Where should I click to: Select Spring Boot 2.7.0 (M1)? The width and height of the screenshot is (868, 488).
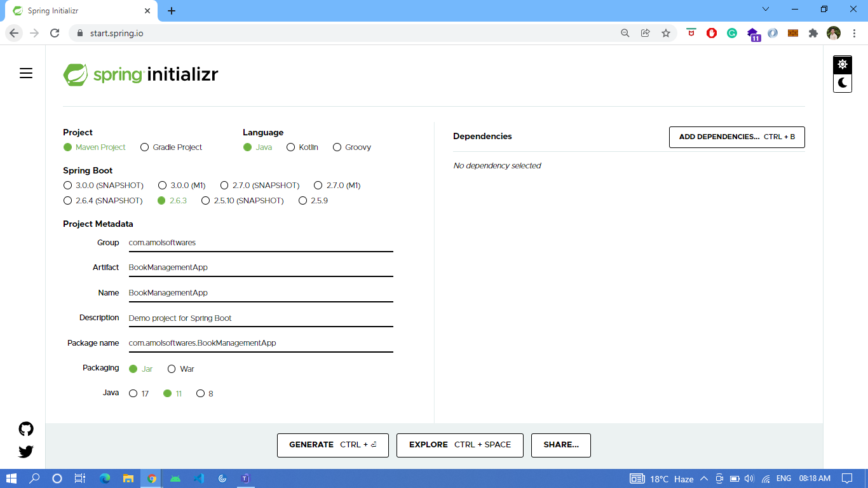337,186
